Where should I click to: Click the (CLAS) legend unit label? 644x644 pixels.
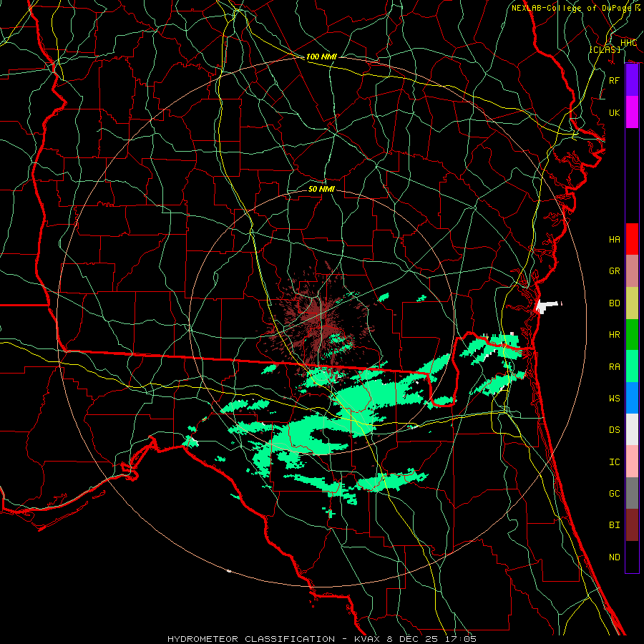[605, 49]
